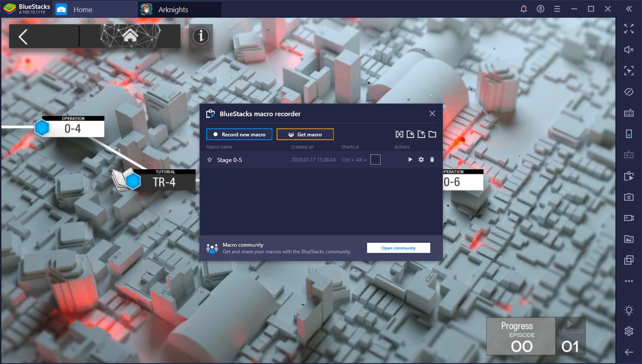
Task: Select operation 0-6 stage node
Action: [463, 180]
